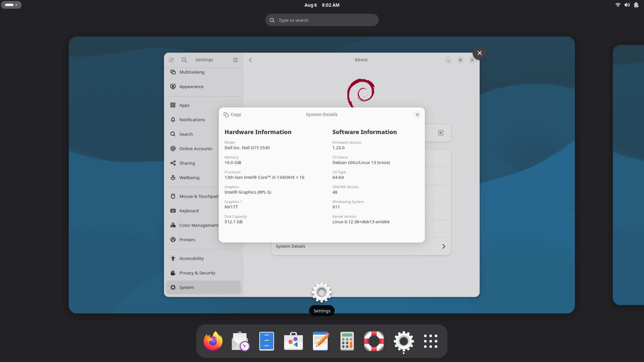The image size is (644, 362).
Task: Open in-app search using the magnifier icon
Action: [184, 60]
